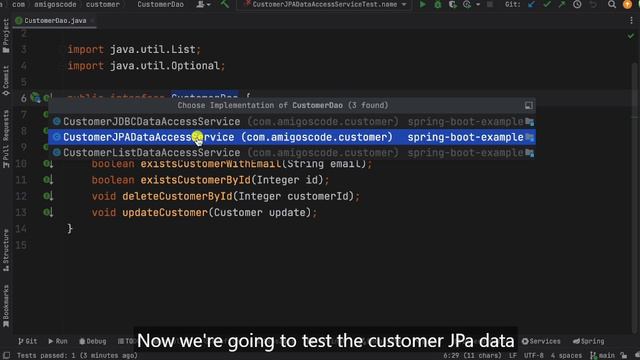The image size is (640, 360).
Task: Click 'customer' breadcrumb in navigation bar
Action: click(103, 4)
